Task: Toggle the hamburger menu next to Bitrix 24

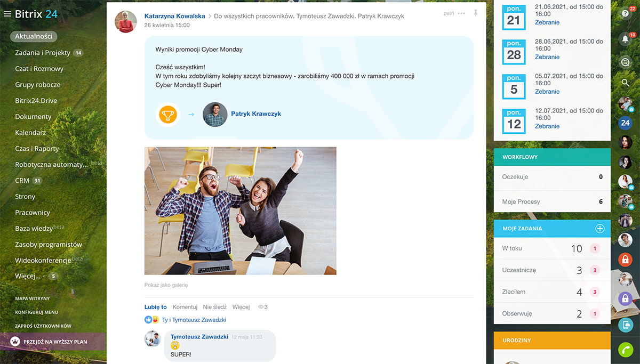Action: (x=7, y=14)
